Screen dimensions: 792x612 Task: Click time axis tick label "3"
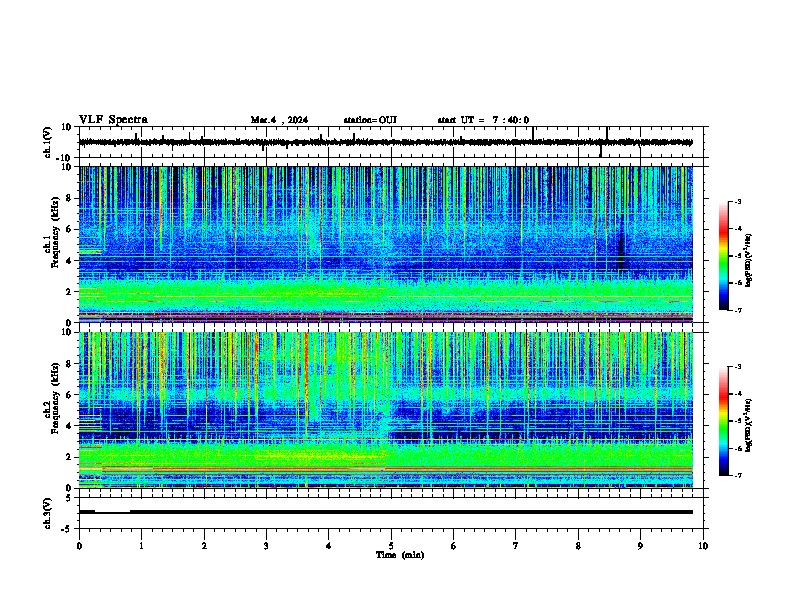tap(266, 546)
